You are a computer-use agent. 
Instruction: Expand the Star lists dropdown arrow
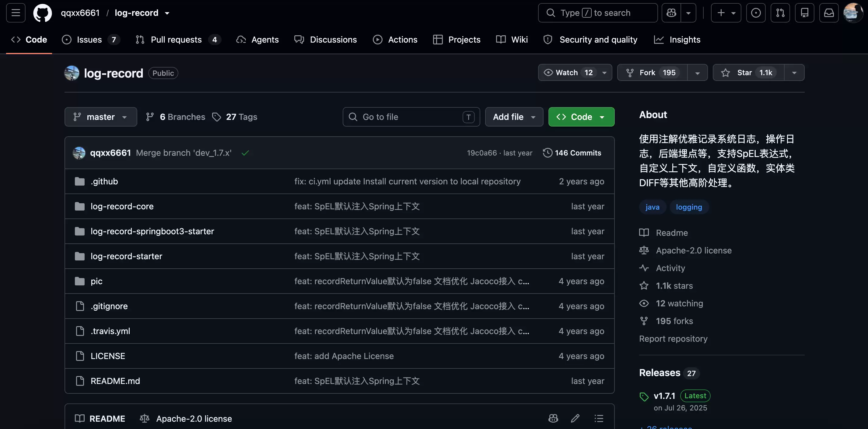click(x=794, y=72)
